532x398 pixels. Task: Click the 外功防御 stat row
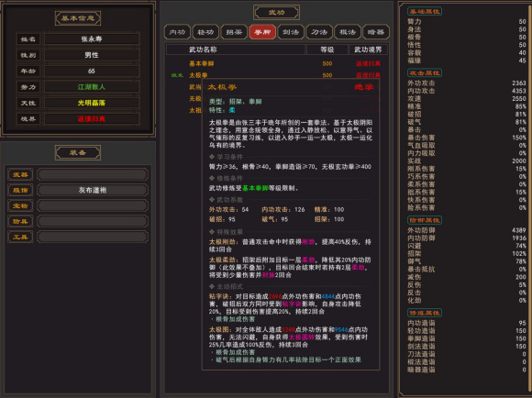pyautogui.click(x=467, y=230)
